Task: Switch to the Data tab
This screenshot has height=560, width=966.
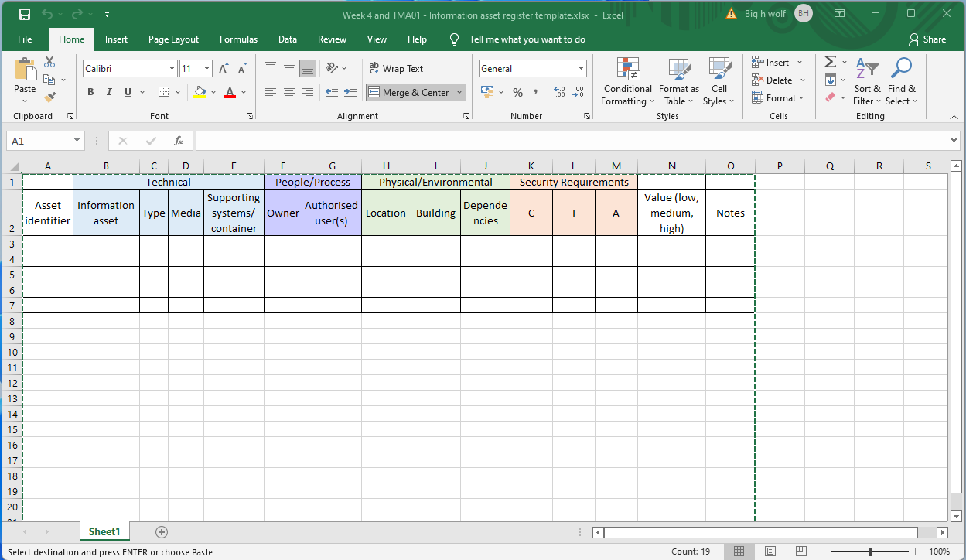Action: click(x=288, y=39)
